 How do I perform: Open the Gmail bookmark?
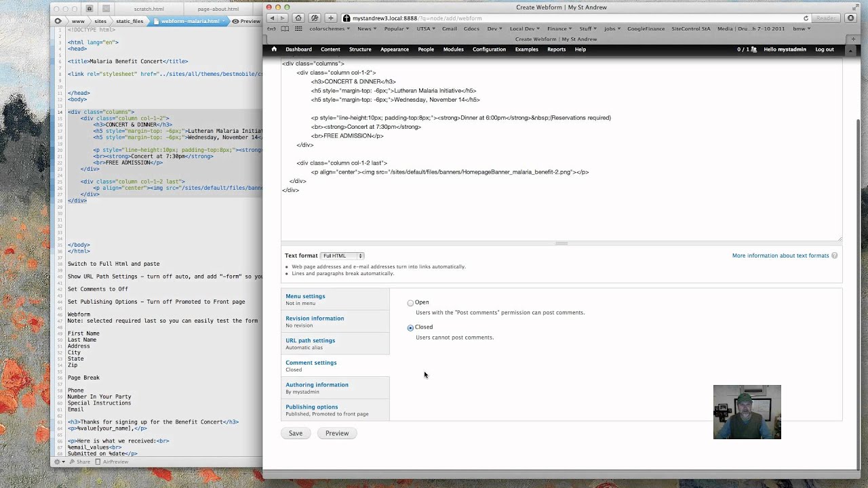pyautogui.click(x=449, y=29)
